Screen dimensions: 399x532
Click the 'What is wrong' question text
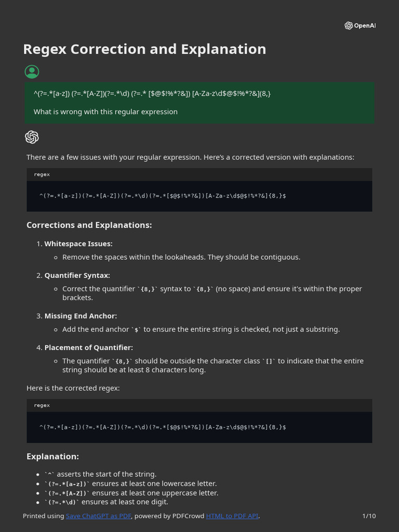[105, 112]
